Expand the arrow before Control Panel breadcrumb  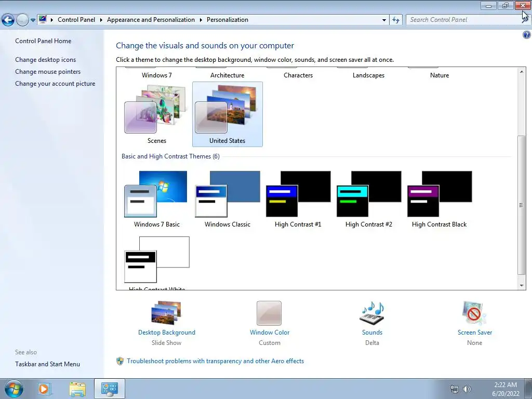(x=52, y=20)
